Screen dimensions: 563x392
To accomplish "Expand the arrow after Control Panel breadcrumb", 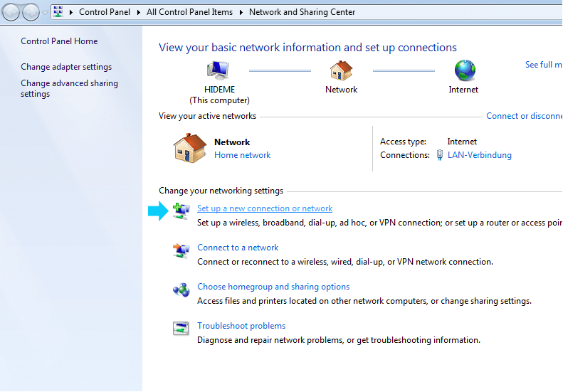I will (x=139, y=12).
